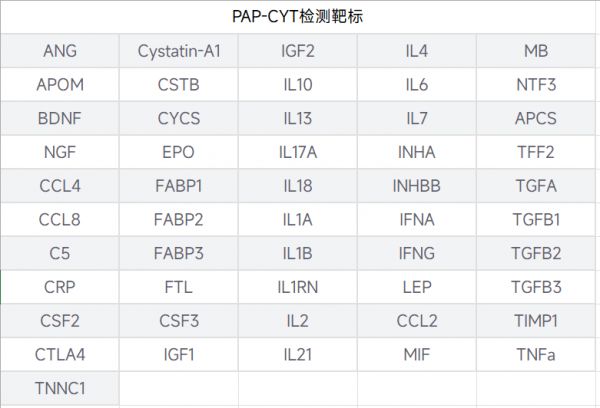Select the ANG cell
Viewport: 600px width, 408px height.
(60, 51)
